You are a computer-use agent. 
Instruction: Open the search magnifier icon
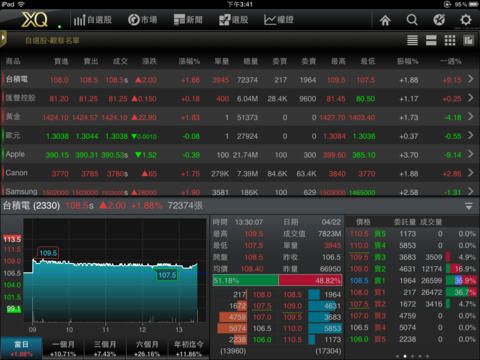coord(412,20)
